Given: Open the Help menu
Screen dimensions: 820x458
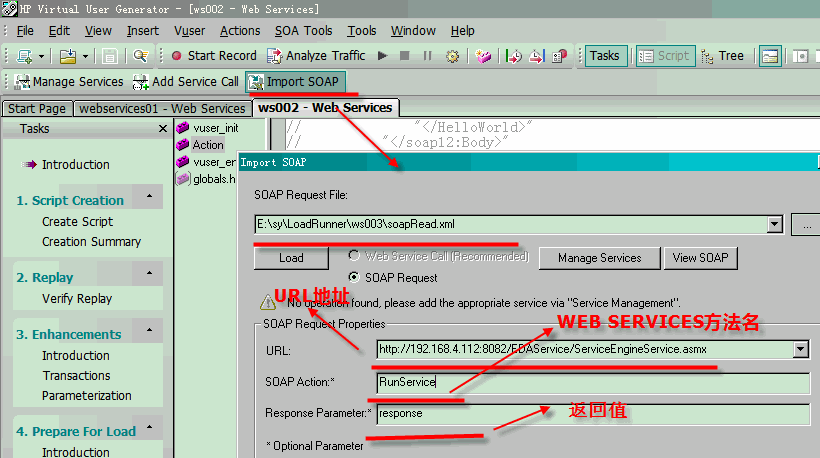Looking at the screenshot, I should [462, 31].
